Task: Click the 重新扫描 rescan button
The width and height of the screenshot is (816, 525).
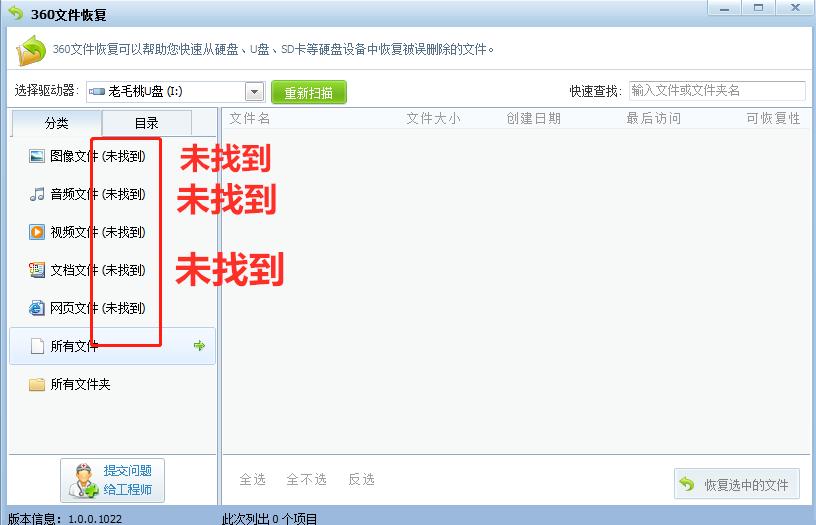Action: tap(309, 93)
